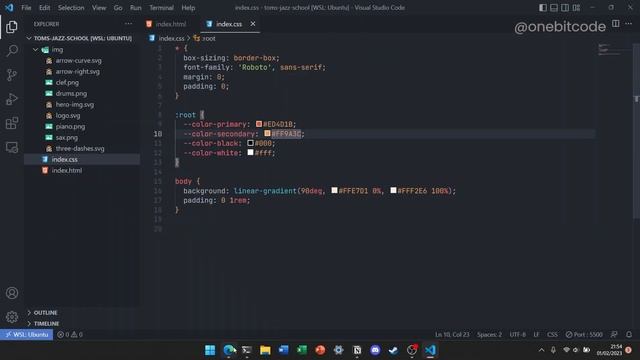Click the WSL: Ubuntu remote indicator

tap(27, 334)
